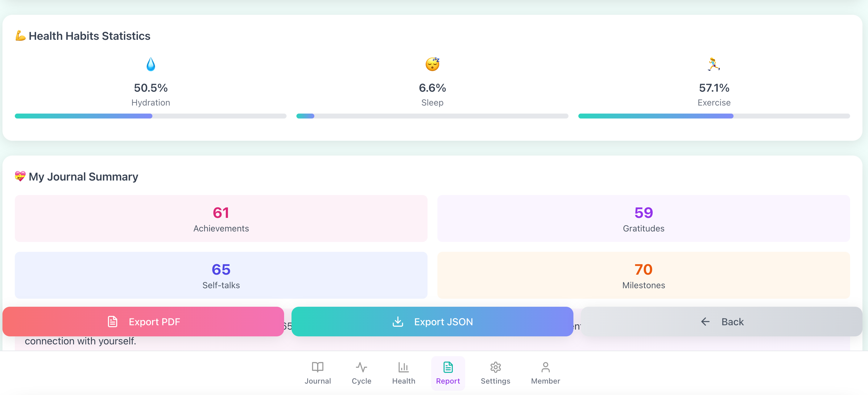Click the sleeping face Sleep icon
This screenshot has width=868, height=395.
tap(432, 64)
